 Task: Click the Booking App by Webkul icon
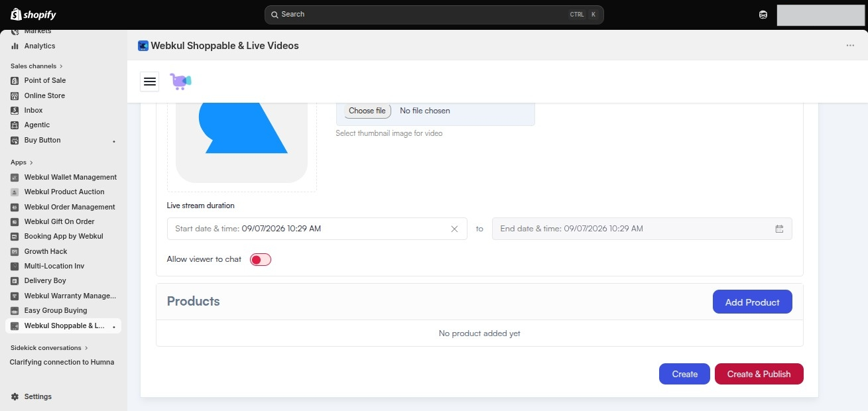15,237
